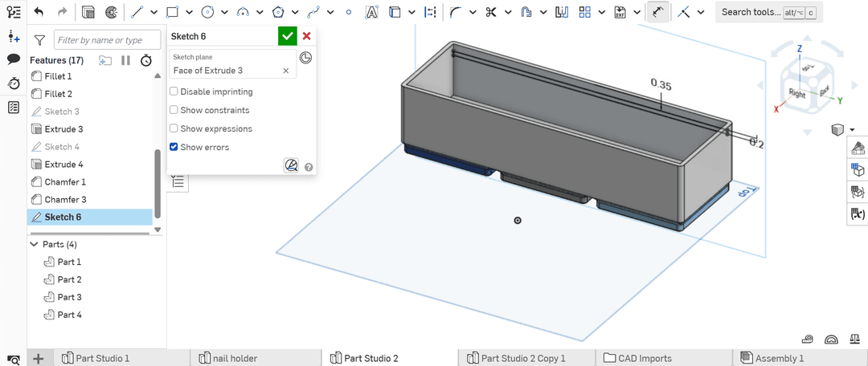This screenshot has width=868, height=366.
Task: Enable Show constraints checkbox
Action: pyautogui.click(x=174, y=110)
